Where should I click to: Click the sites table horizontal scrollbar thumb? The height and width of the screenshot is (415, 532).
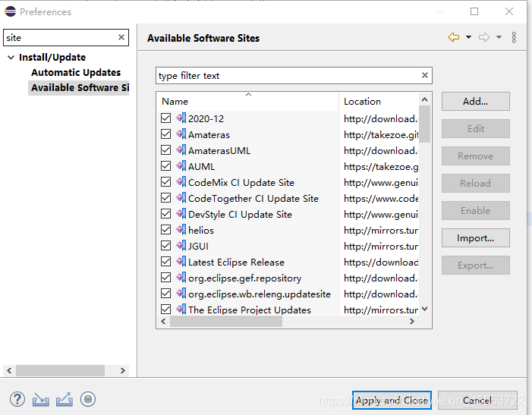[x=226, y=321]
